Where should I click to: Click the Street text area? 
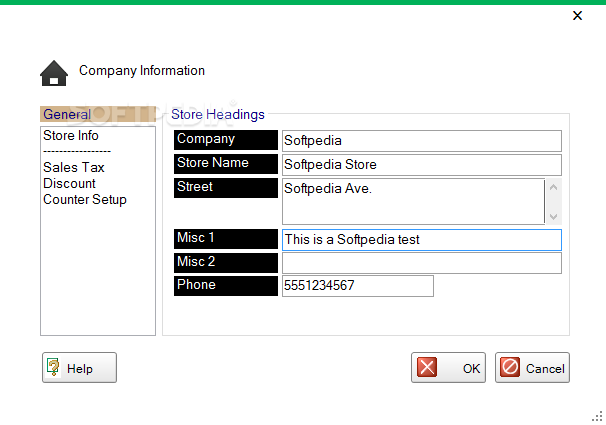pos(413,201)
